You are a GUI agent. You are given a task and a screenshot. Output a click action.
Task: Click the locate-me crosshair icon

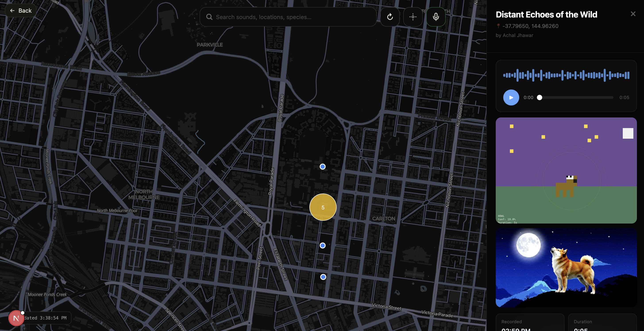(x=413, y=17)
